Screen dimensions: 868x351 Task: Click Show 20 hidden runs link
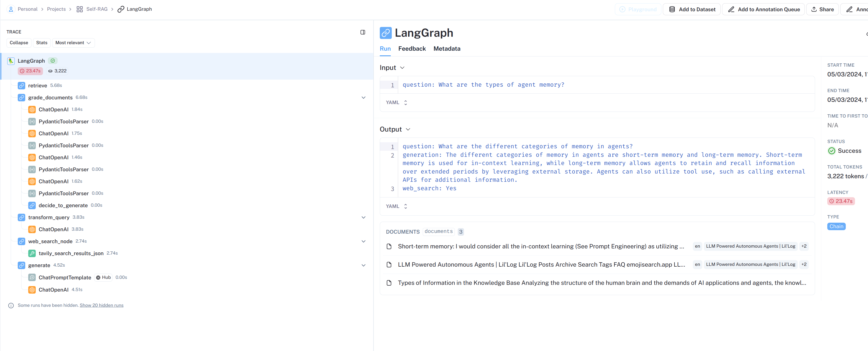[x=101, y=306]
